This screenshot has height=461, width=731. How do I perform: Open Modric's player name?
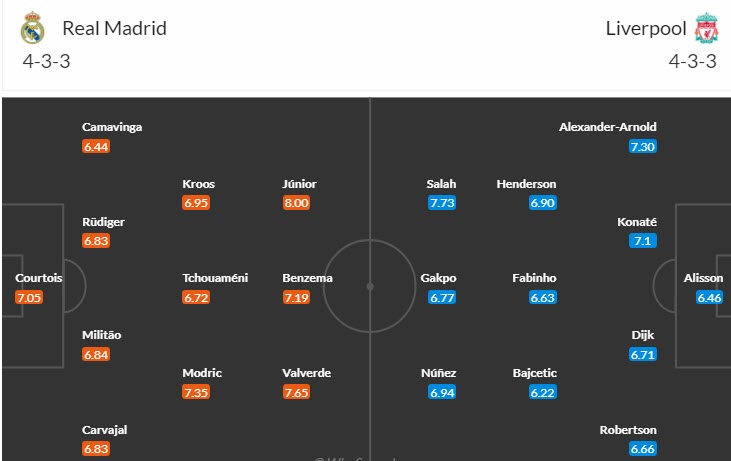point(202,373)
